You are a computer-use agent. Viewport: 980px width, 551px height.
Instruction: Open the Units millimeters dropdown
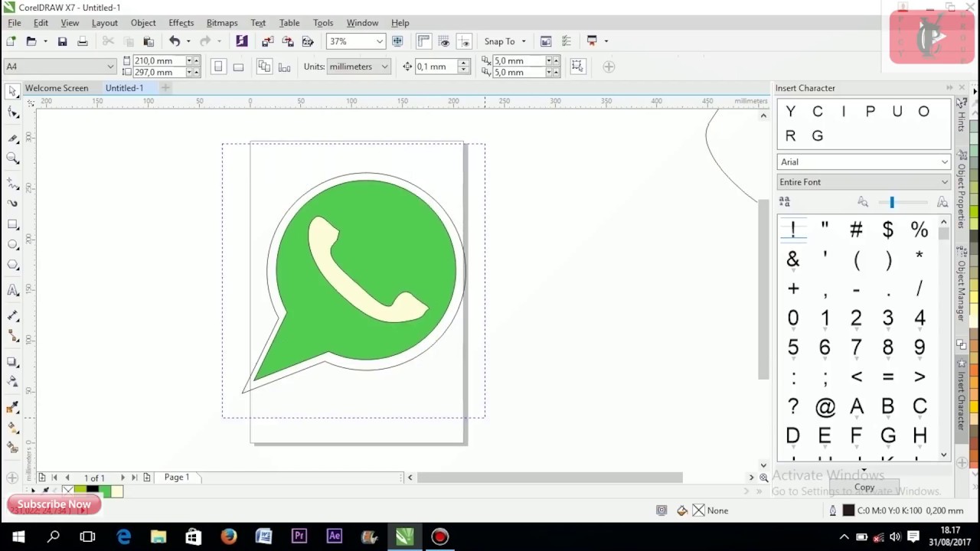[384, 67]
